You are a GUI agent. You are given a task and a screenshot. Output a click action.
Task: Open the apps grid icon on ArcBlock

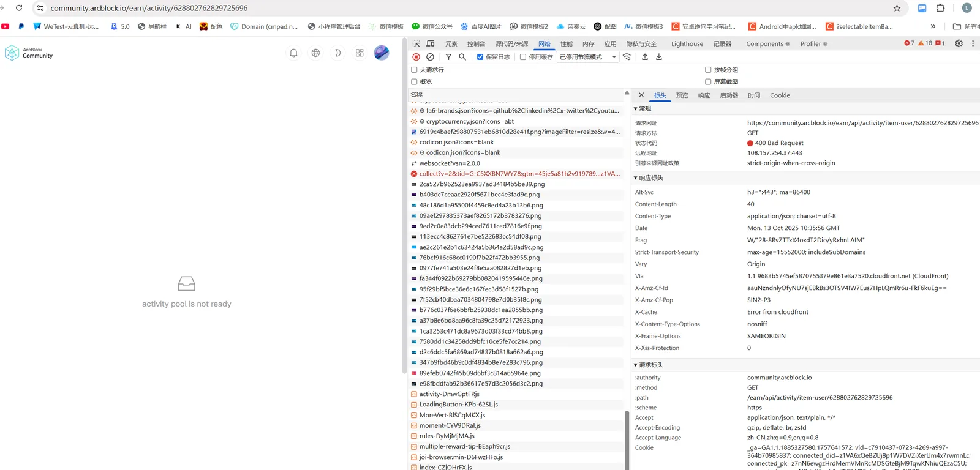(360, 53)
